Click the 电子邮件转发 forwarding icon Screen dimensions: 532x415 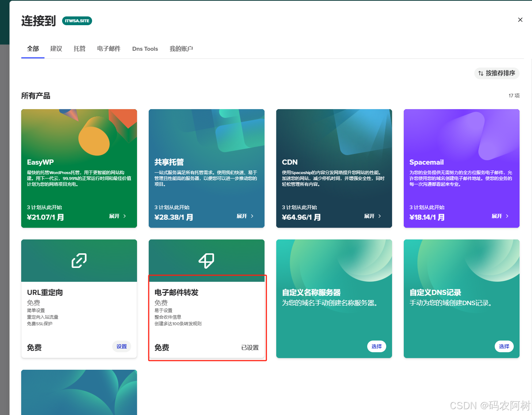point(206,261)
